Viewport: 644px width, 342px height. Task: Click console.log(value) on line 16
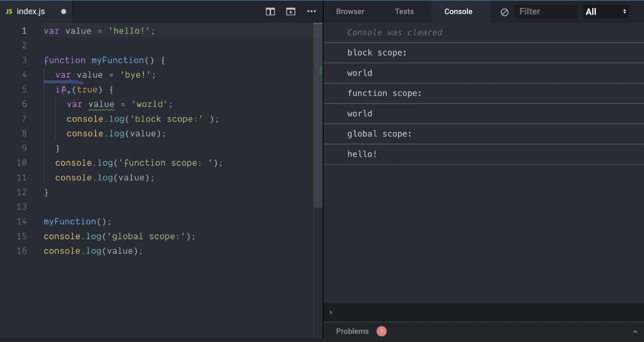93,251
